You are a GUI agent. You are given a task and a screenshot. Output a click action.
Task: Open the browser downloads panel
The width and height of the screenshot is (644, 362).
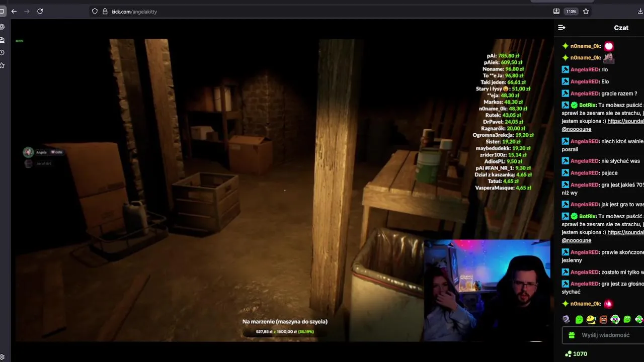pos(640,11)
